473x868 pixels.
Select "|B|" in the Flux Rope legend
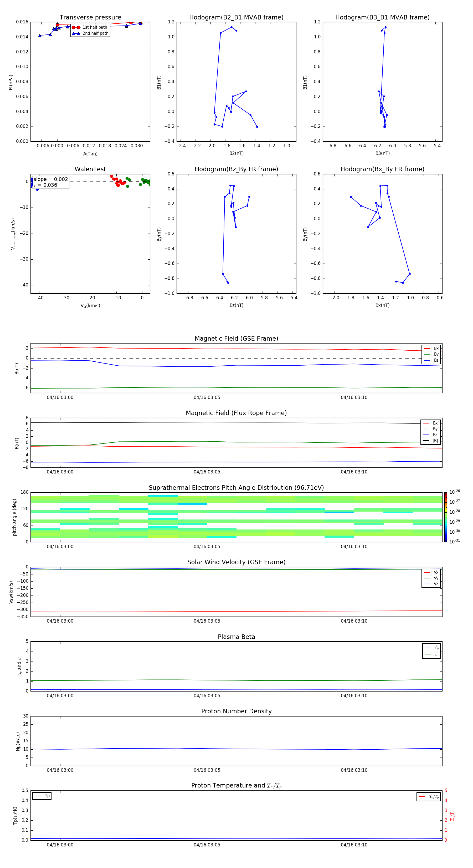click(436, 441)
